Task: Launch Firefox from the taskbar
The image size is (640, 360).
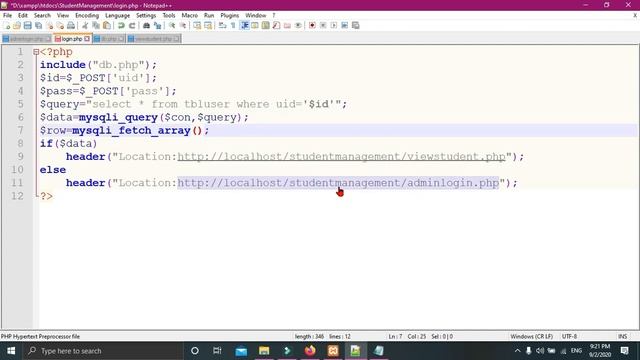Action: pyautogui.click(x=310, y=351)
